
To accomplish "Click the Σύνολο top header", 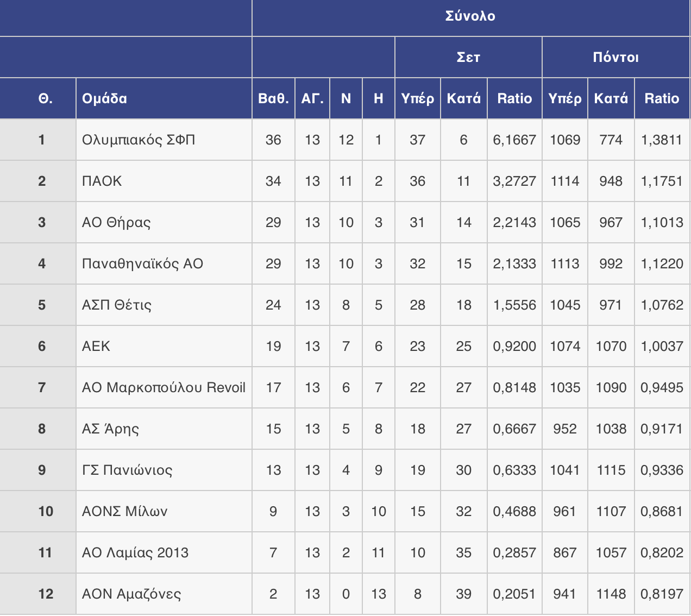I will [x=470, y=16].
